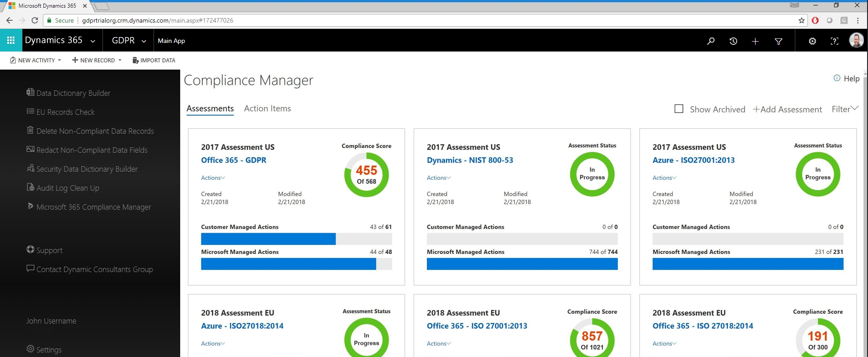Open the settings gear in top bar
Screen dimensions: 868x357
812,41
